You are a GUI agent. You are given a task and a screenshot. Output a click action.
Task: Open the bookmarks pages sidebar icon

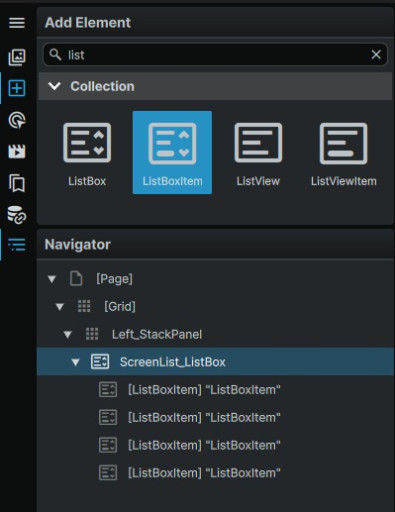(x=17, y=183)
